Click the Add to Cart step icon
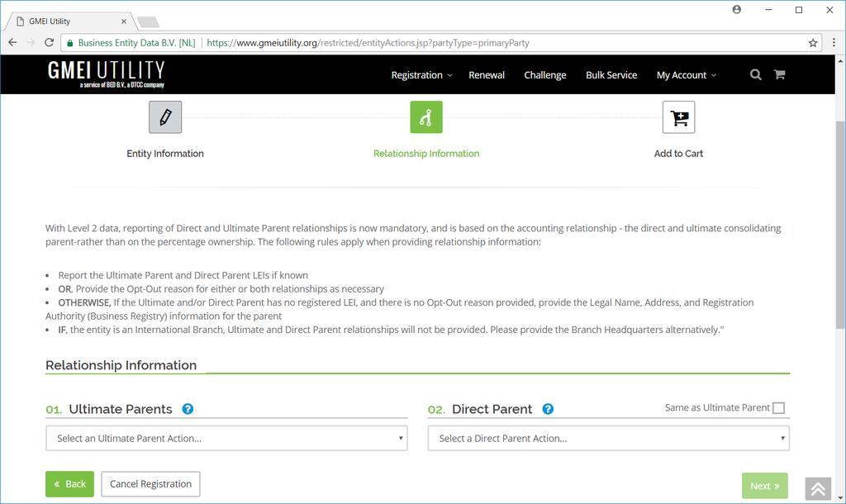The image size is (846, 504). click(679, 117)
